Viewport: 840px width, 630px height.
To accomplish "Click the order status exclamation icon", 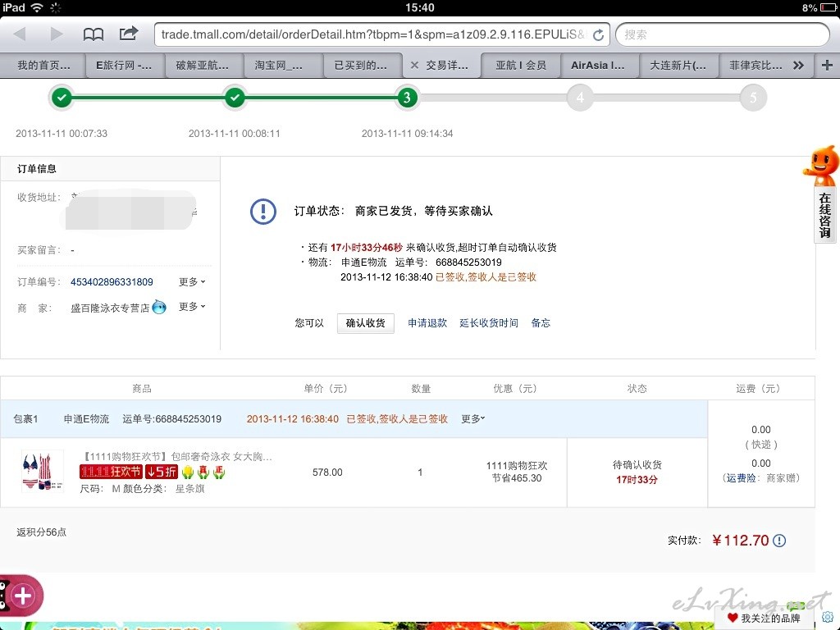I will click(x=263, y=211).
